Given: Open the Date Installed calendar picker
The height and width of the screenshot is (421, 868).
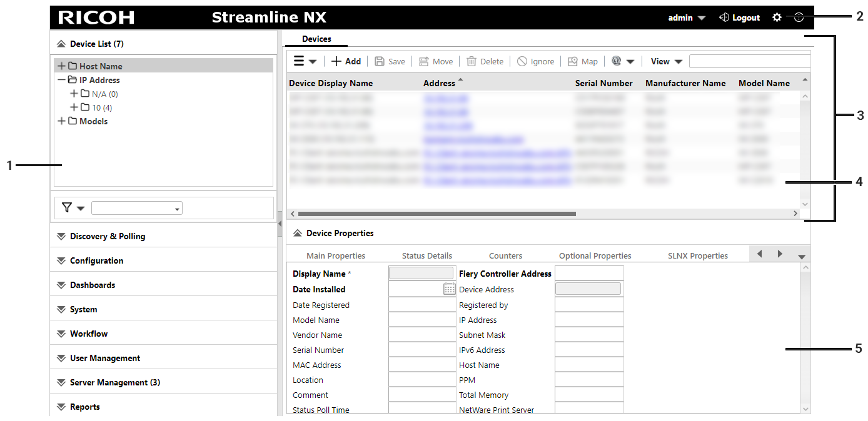Looking at the screenshot, I should 449,289.
